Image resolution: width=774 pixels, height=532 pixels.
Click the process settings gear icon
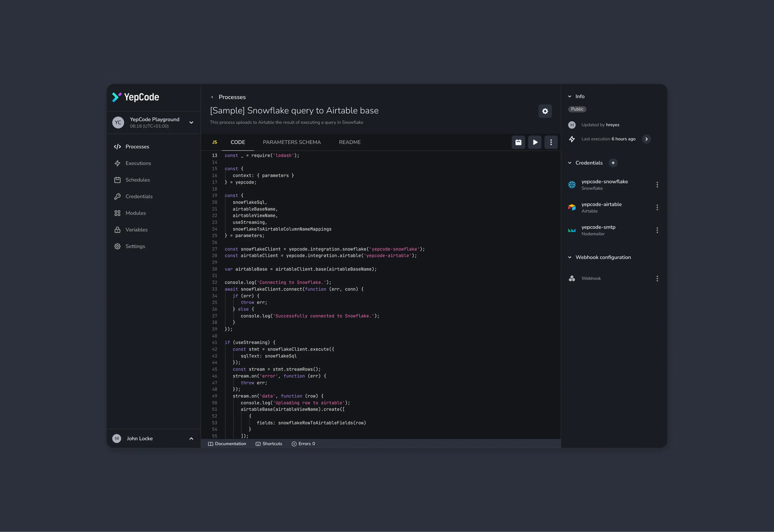[x=545, y=111]
